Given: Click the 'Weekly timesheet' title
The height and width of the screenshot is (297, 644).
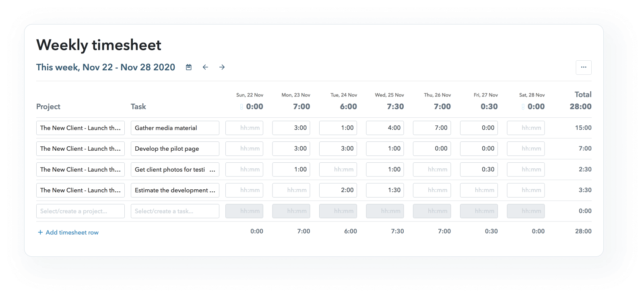Looking at the screenshot, I should click(99, 45).
